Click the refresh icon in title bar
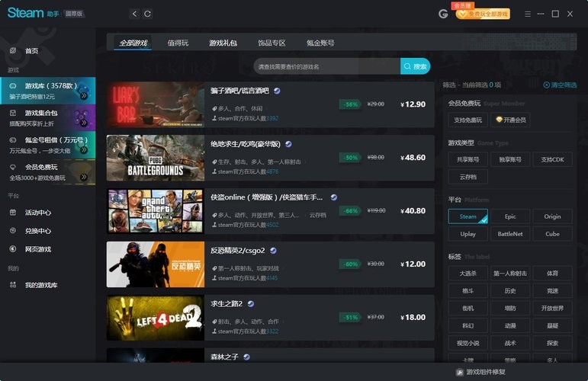The height and width of the screenshot is (381, 588). pyautogui.click(x=147, y=14)
